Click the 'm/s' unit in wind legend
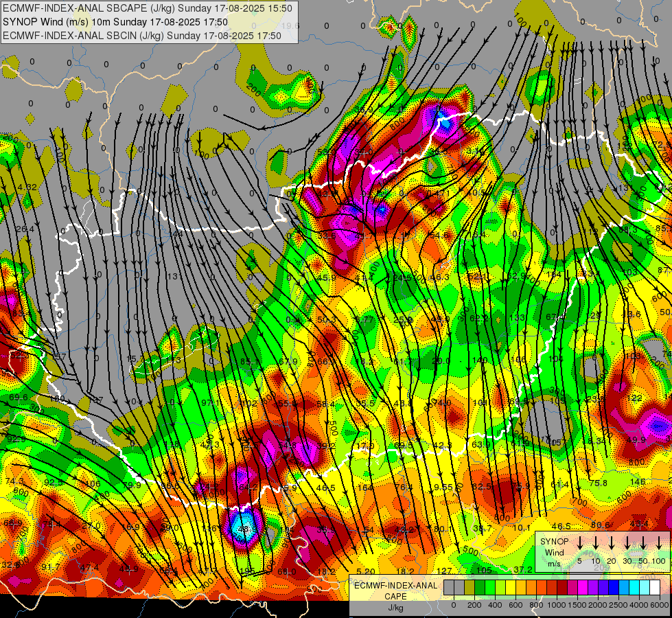Image resolution: width=672 pixels, height=618 pixels. point(554,564)
